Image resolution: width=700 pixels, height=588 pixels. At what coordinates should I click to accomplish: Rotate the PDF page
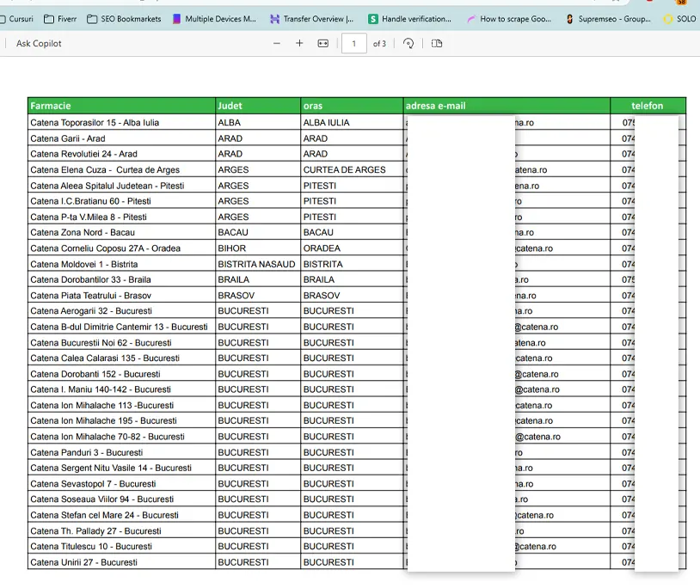pos(408,43)
